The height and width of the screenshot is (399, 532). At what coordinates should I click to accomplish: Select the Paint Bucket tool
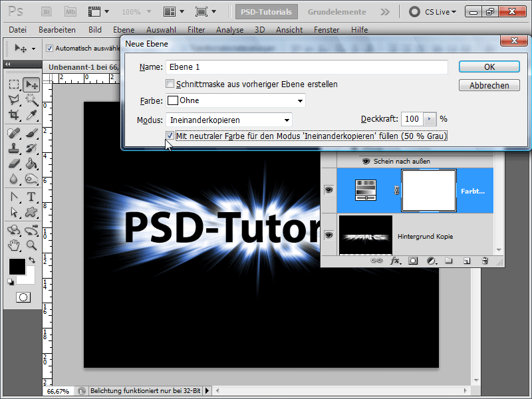click(x=31, y=164)
